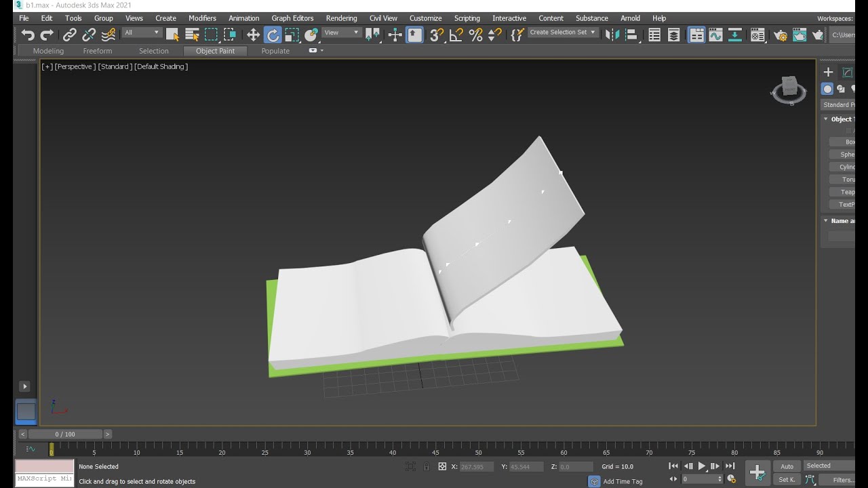Open the Rendered Frame Window
868x488 pixels.
click(x=800, y=35)
